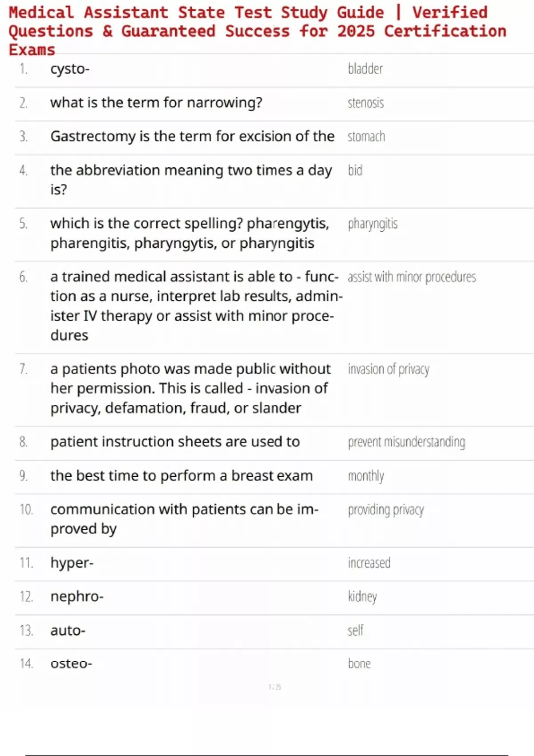Click the term "hyper-" in row 11
Viewport: 534px width, 756px height.
pos(72,563)
